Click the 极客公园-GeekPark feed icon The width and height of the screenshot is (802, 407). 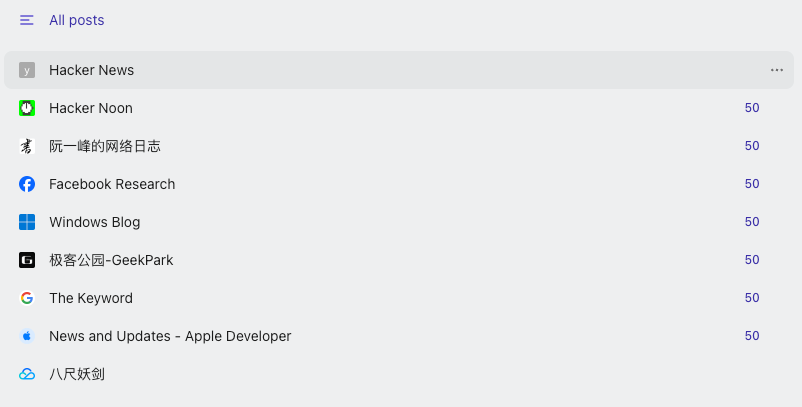27,260
